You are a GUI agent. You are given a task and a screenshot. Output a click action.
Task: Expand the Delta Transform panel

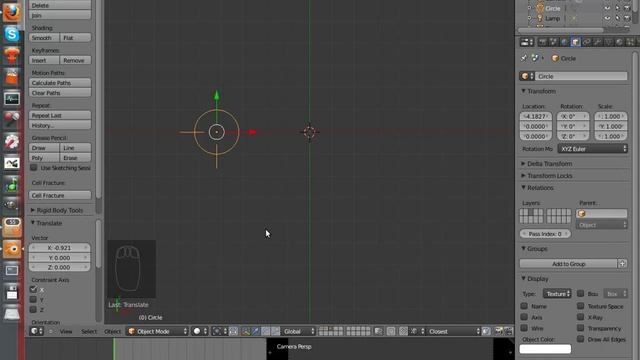[547, 164]
